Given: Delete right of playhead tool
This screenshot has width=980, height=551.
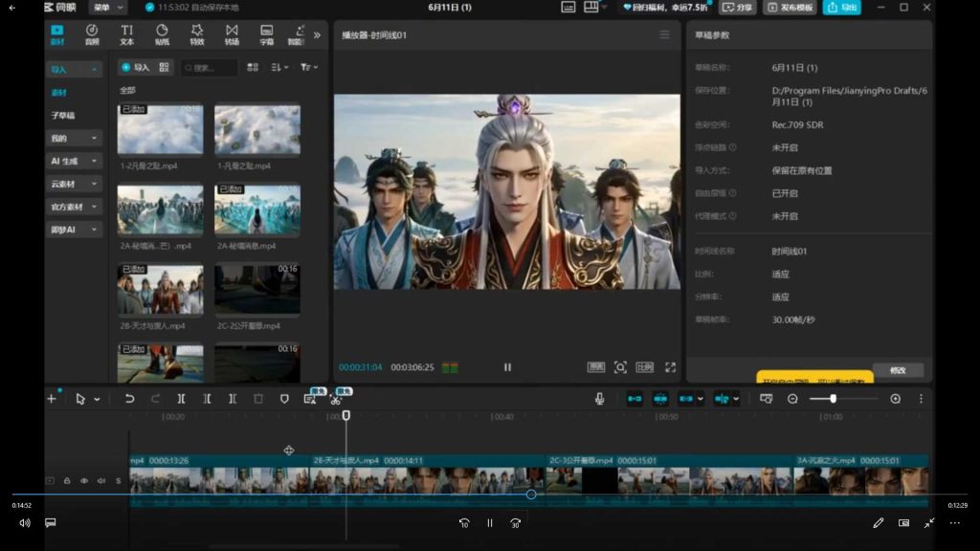Looking at the screenshot, I should [x=233, y=399].
